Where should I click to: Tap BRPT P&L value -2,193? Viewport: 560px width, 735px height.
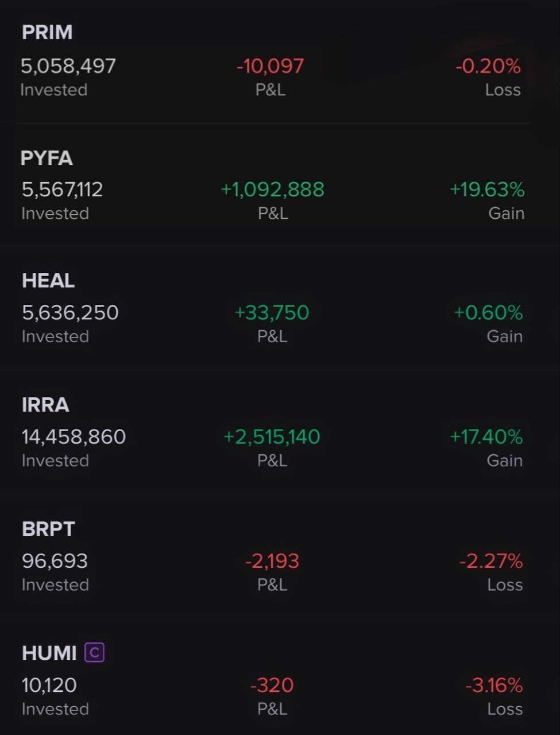coord(272,561)
